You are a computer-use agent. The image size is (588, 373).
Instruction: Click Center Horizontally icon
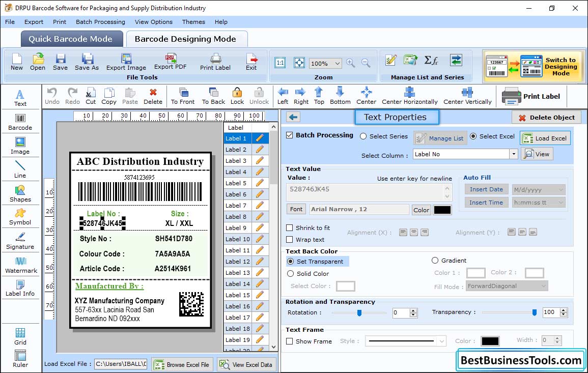[409, 96]
